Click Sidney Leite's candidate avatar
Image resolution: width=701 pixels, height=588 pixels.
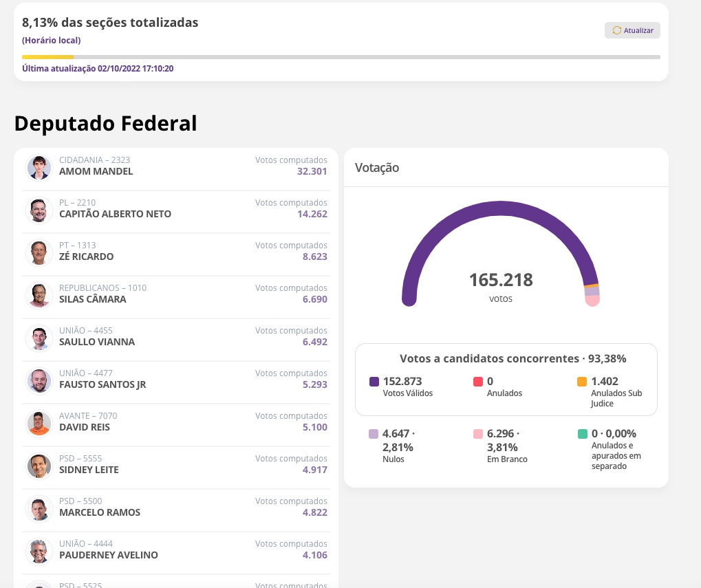click(x=39, y=466)
